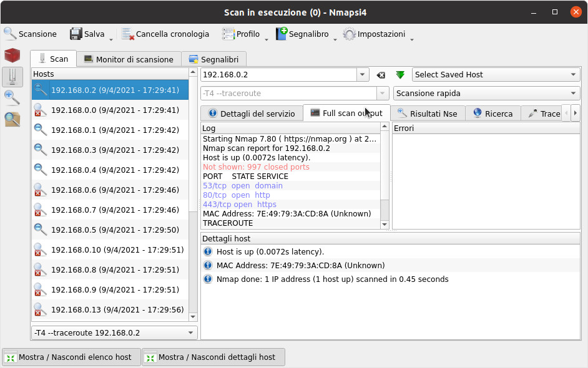This screenshot has width=588, height=368.
Task: Select host 192.168.0.6 in Hosts list
Action: (x=110, y=190)
